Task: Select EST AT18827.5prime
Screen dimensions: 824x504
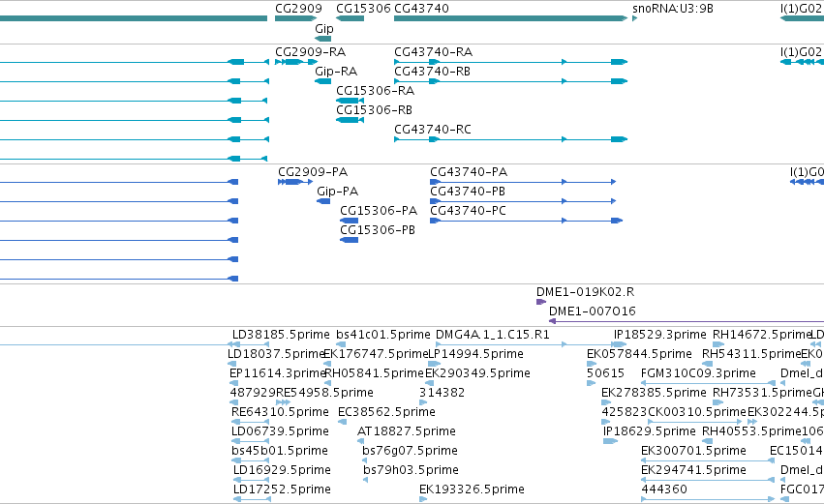Action: point(407,432)
